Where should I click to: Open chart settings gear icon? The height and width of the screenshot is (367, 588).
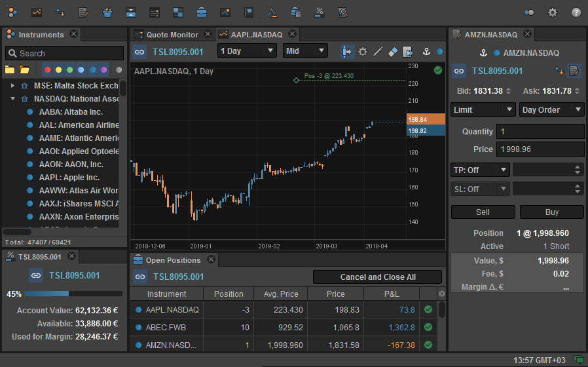point(363,51)
